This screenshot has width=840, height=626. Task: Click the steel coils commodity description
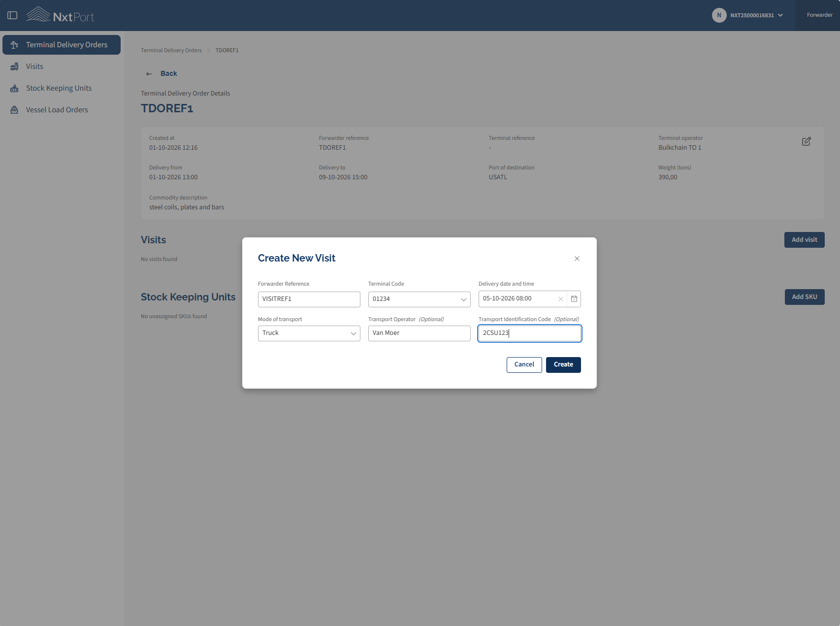click(187, 207)
